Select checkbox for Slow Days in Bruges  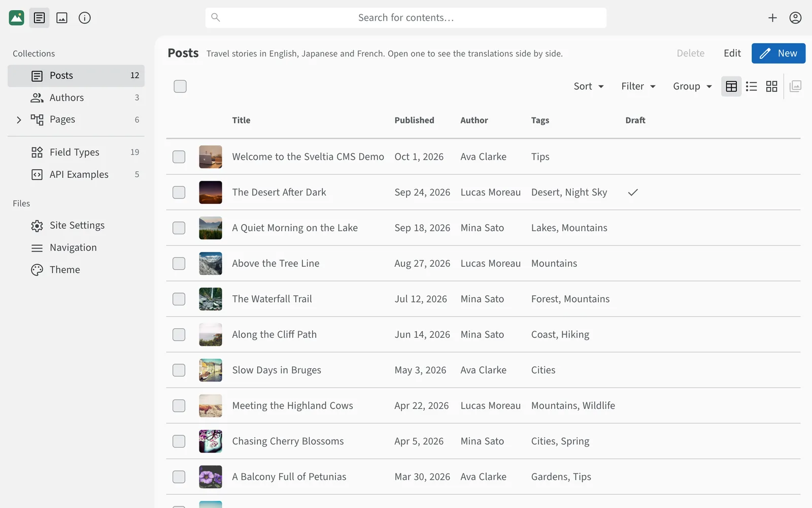[179, 370]
